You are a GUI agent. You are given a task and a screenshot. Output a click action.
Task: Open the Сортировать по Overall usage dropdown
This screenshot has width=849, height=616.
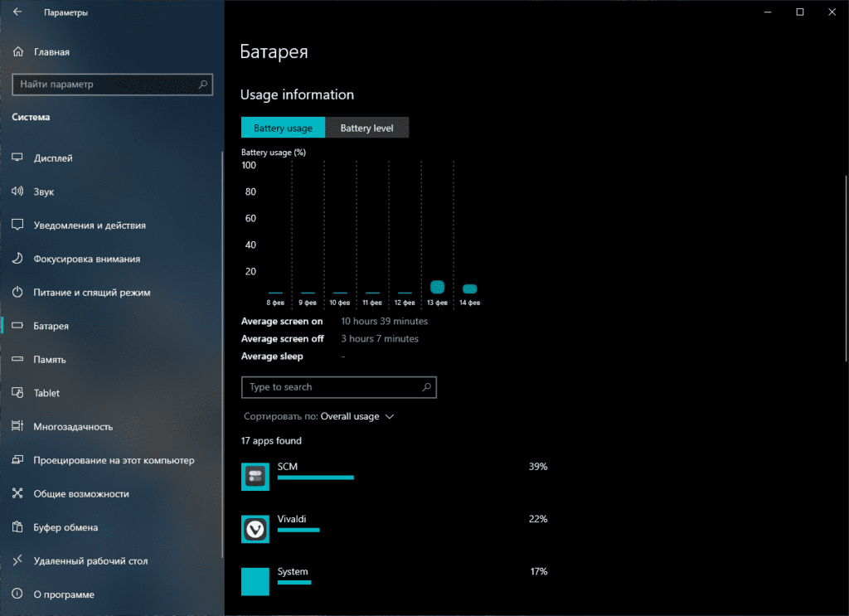click(319, 416)
